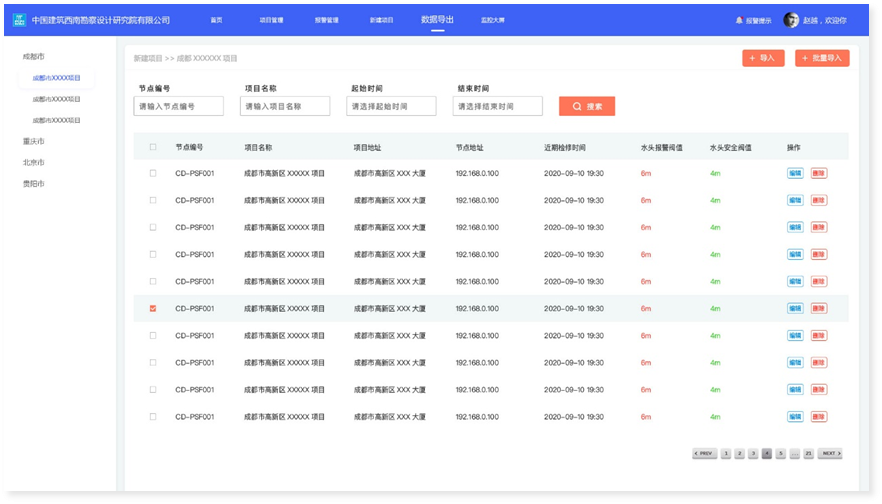Go to 首页 in top navigation
The image size is (882, 504).
tap(217, 20)
